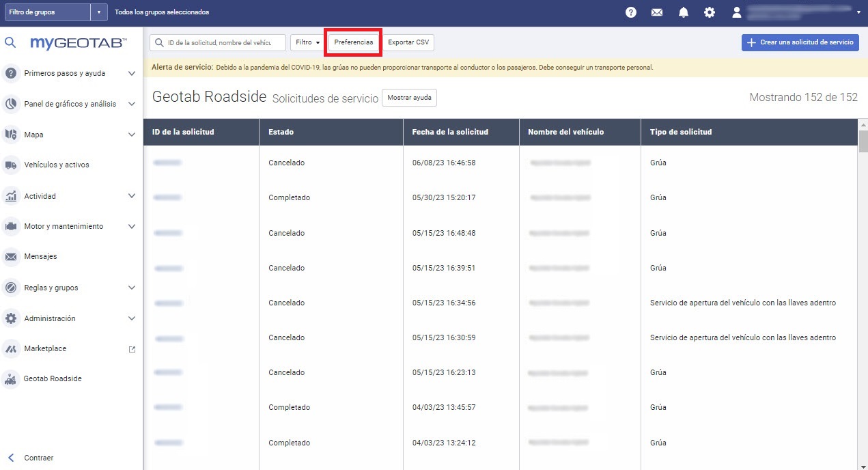Click Contraer to collapse sidebar

coord(39,458)
